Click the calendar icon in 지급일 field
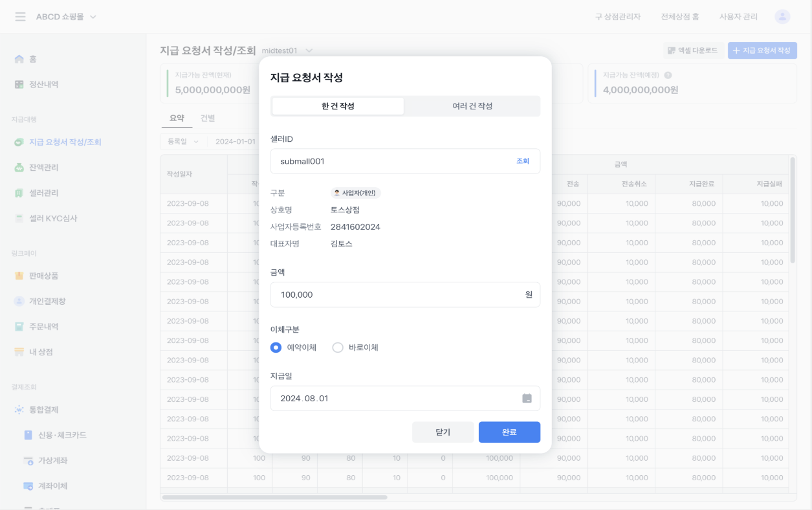812x510 pixels. pos(527,399)
